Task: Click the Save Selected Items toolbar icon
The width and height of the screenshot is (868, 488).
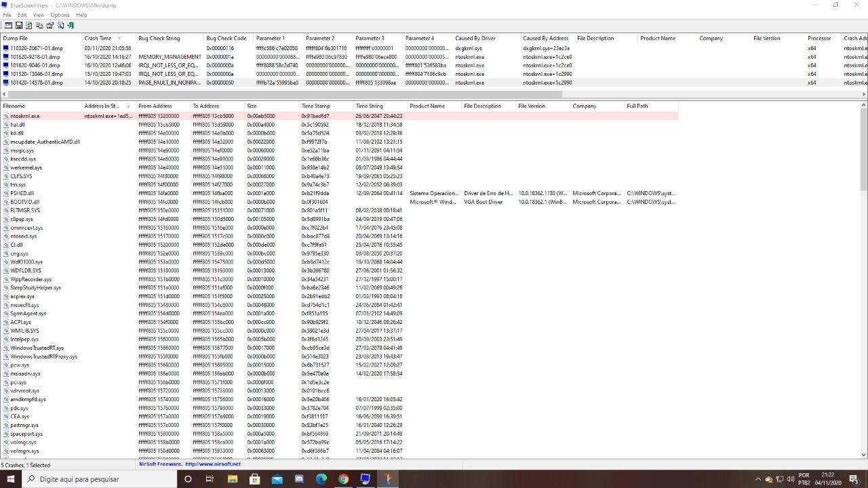Action: [x=18, y=25]
